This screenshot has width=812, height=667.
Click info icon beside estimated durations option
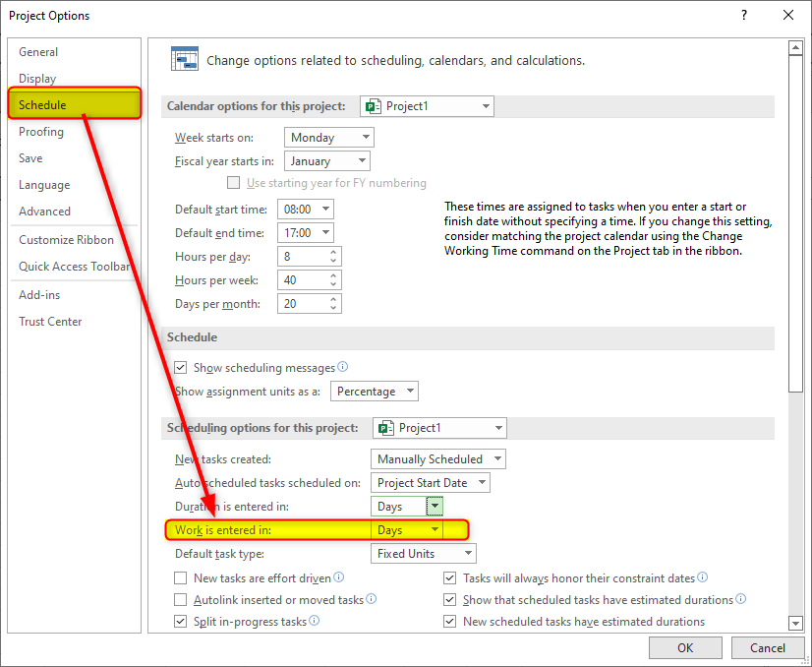(740, 599)
